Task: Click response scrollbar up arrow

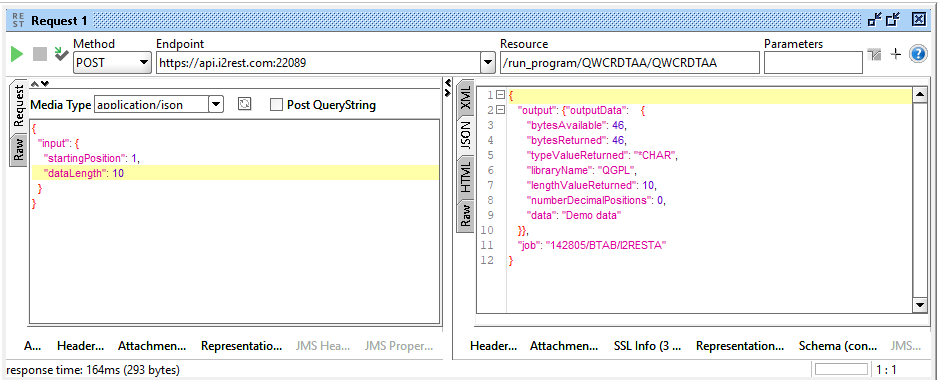Action: pos(920,96)
